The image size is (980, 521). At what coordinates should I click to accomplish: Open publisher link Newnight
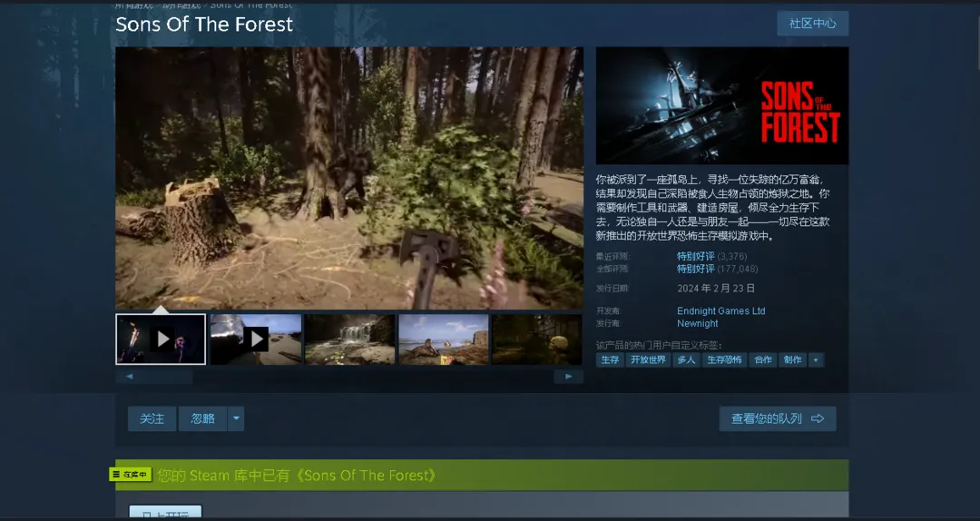coord(697,323)
